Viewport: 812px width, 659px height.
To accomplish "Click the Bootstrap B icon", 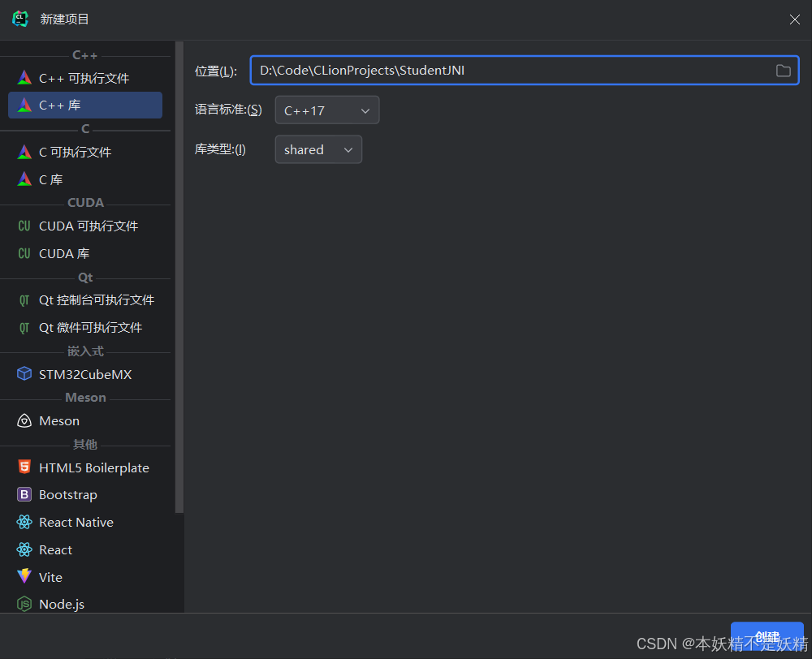I will click(x=24, y=494).
